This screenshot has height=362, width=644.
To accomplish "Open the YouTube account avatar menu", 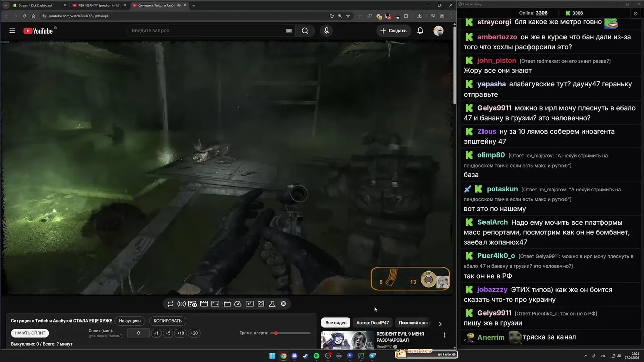I will 438,31.
